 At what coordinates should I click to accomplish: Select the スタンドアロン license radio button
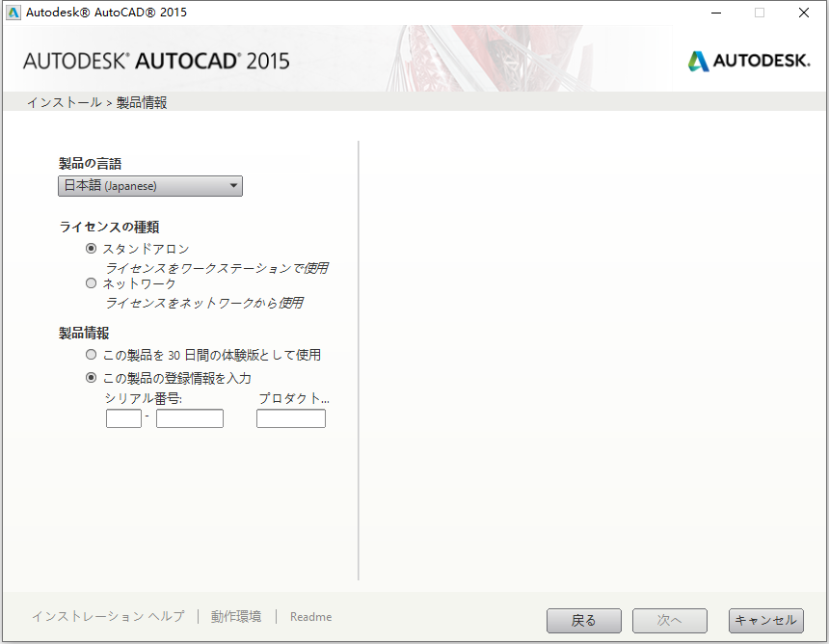click(91, 248)
